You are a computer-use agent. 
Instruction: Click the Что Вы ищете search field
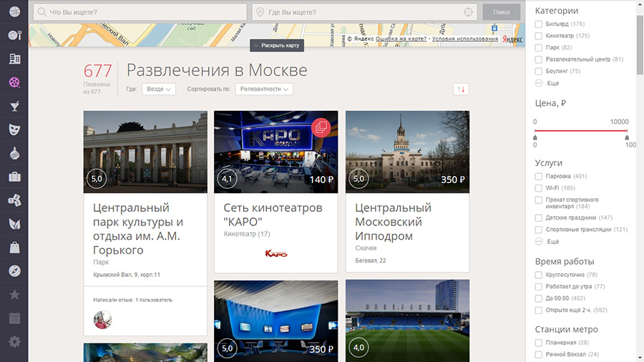(140, 12)
